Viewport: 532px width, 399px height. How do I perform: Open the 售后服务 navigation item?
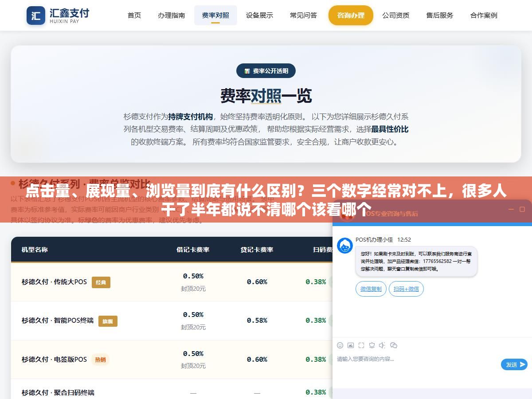(440, 15)
